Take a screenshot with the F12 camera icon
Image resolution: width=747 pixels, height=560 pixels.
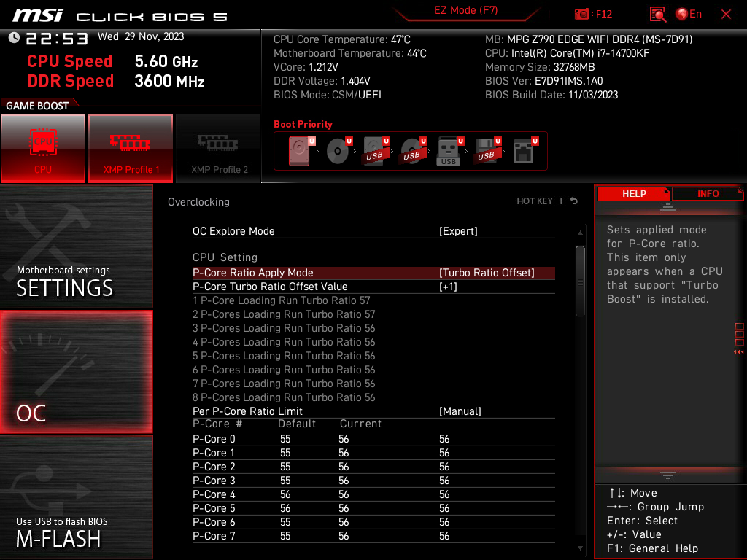581,15
